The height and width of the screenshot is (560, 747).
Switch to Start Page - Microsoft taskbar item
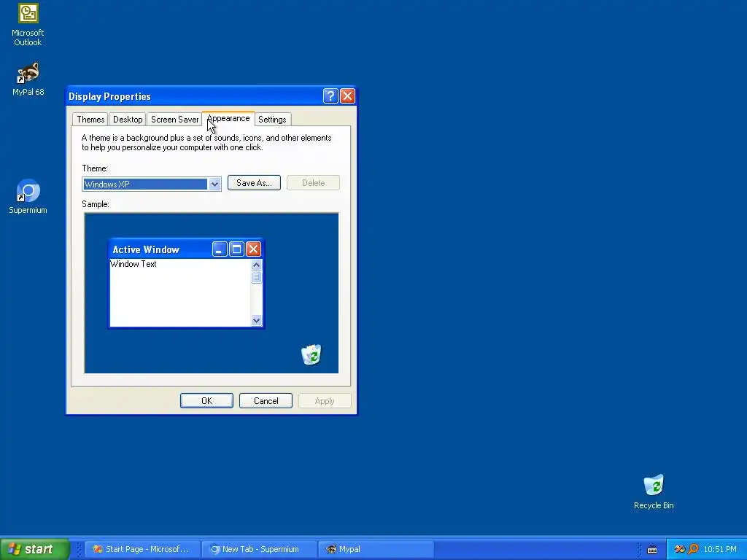142,549
